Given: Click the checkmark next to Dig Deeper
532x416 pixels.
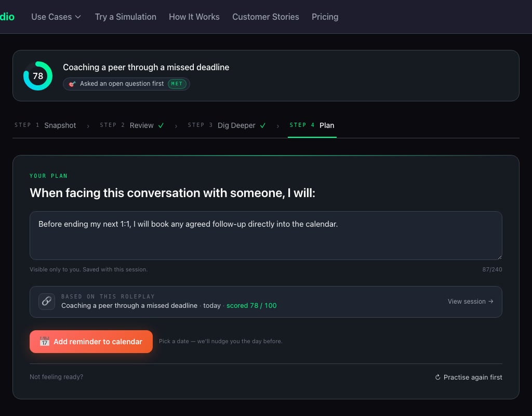Looking at the screenshot, I should (262, 126).
